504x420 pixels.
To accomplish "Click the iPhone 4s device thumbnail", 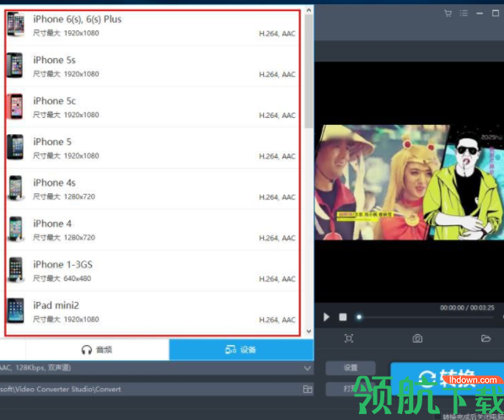I will (16, 188).
